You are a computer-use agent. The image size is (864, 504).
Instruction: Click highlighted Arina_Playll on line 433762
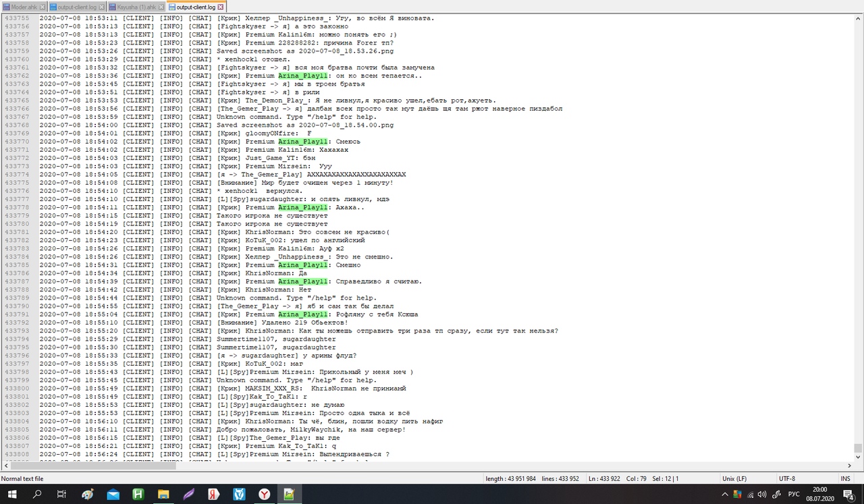[x=303, y=76]
